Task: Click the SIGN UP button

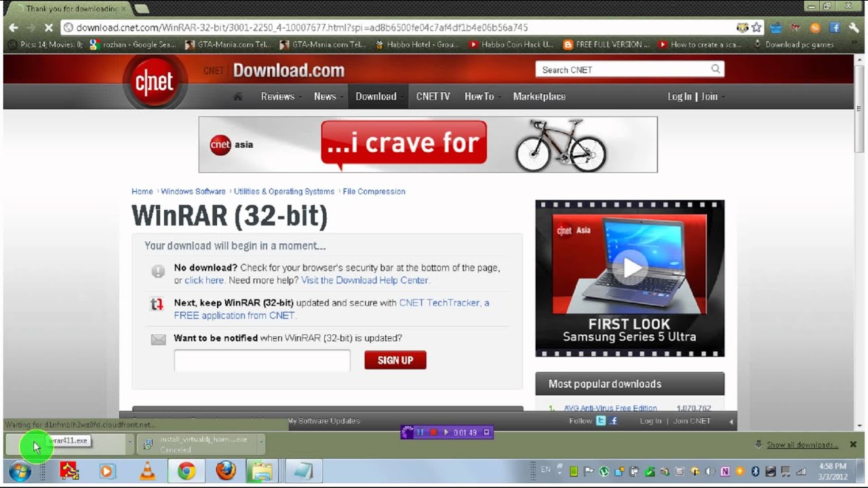Action: point(395,360)
